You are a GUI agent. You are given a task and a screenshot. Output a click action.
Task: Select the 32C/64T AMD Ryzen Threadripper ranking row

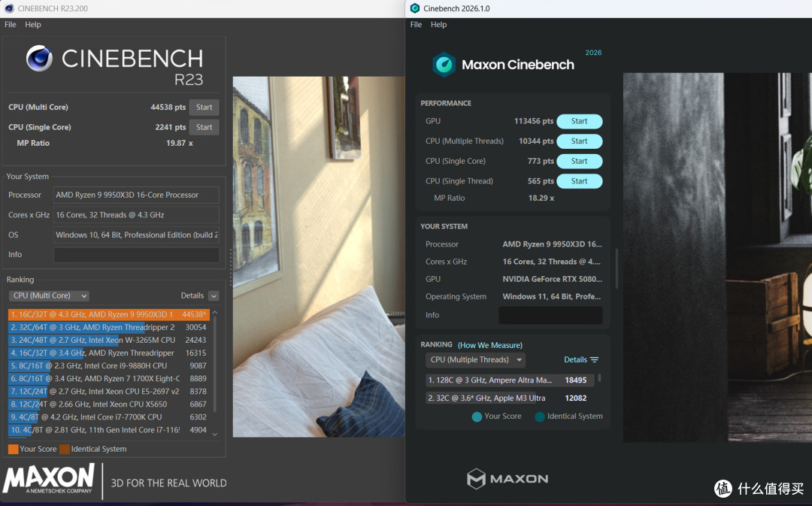(x=109, y=327)
